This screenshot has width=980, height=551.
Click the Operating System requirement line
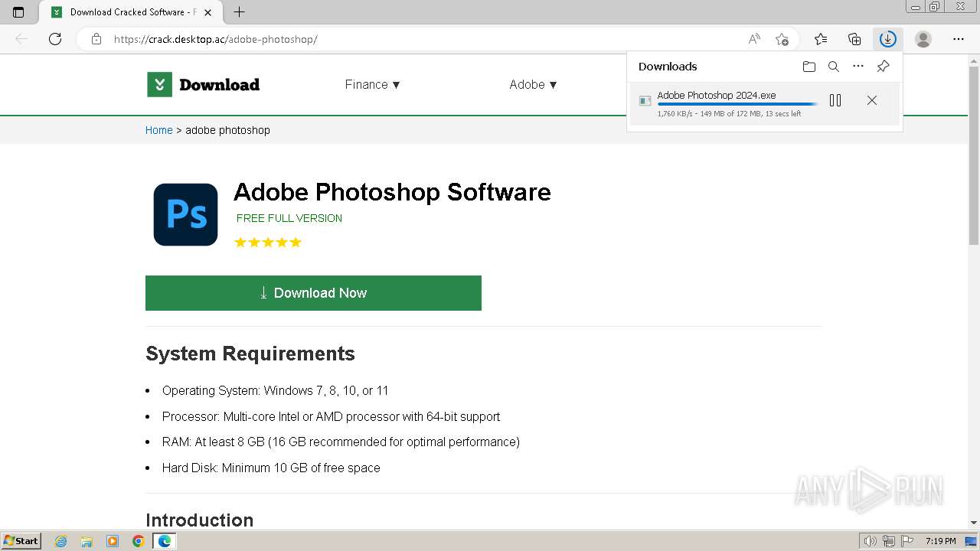[x=275, y=390]
